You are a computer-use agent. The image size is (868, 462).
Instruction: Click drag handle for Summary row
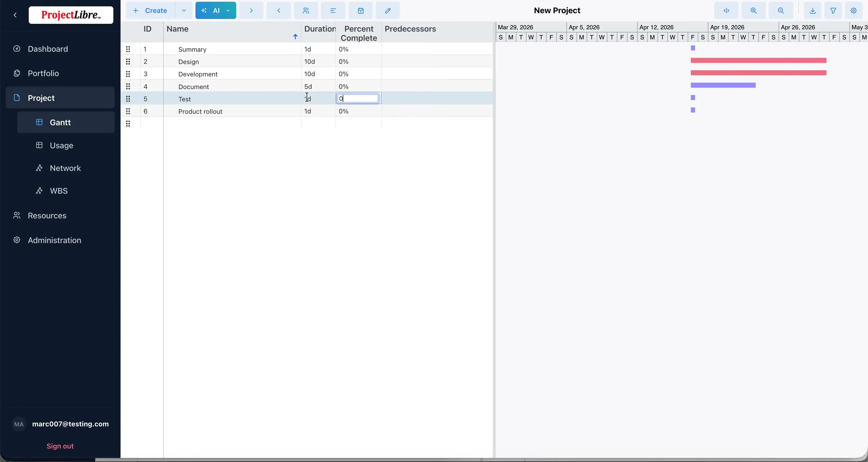click(128, 49)
